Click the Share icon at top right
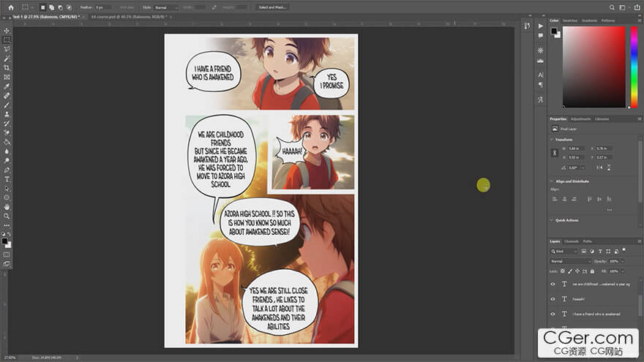 click(x=634, y=7)
